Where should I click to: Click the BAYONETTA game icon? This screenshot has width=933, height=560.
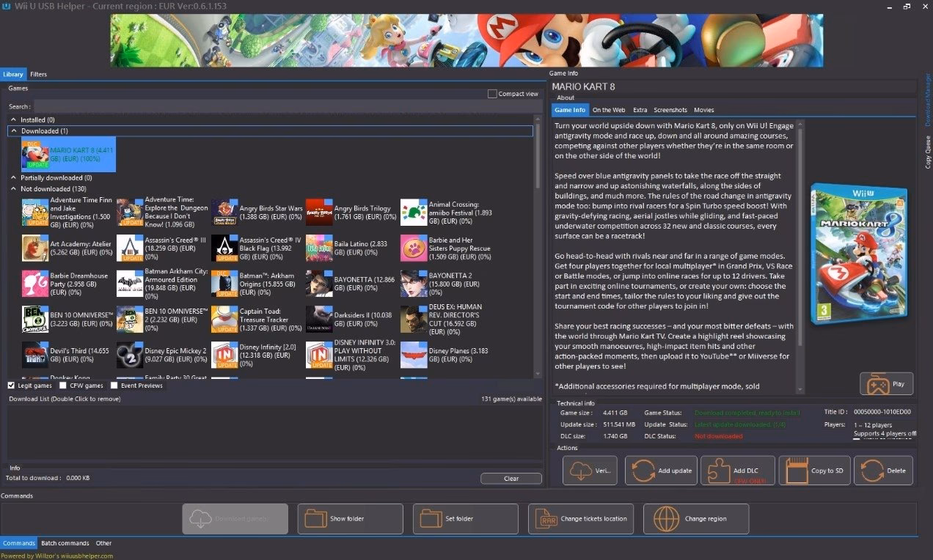[319, 284]
